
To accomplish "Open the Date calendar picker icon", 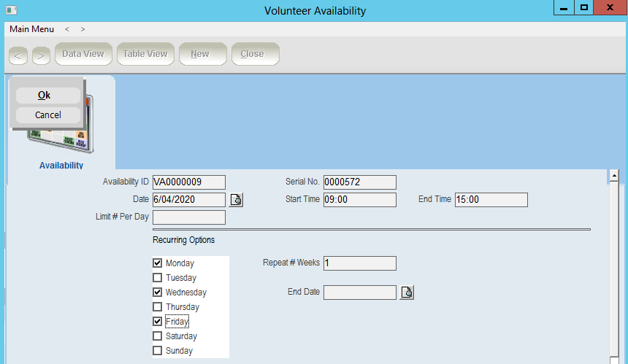I will pyautogui.click(x=236, y=200).
